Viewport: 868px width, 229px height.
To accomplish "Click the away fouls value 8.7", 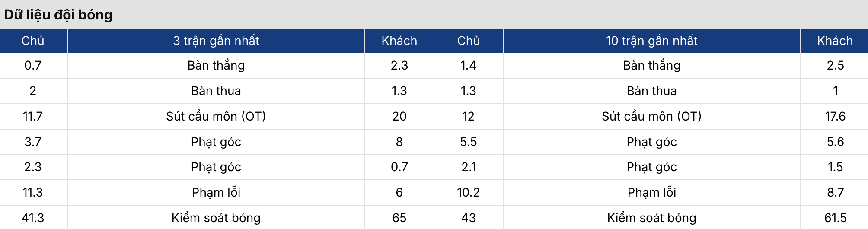I will [x=835, y=192].
